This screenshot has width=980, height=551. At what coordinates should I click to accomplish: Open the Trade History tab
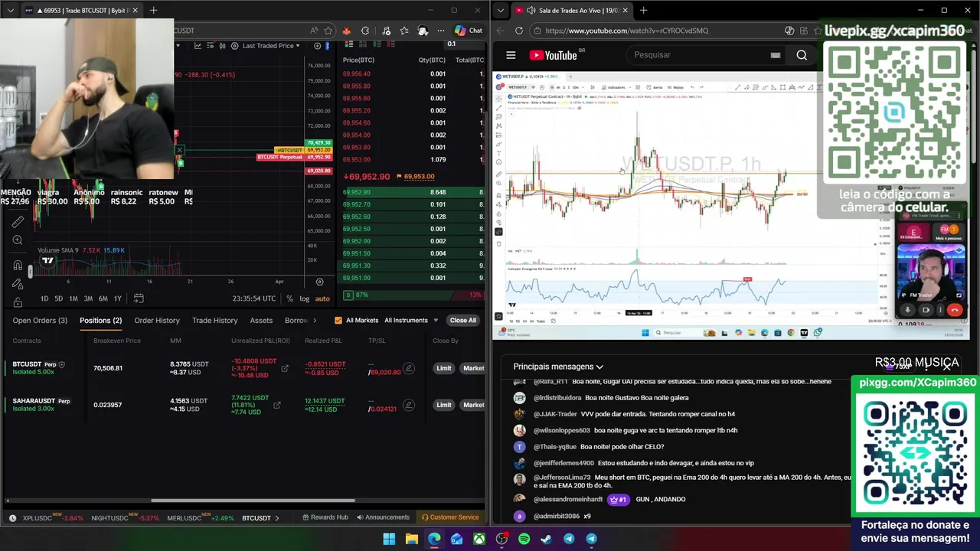214,321
